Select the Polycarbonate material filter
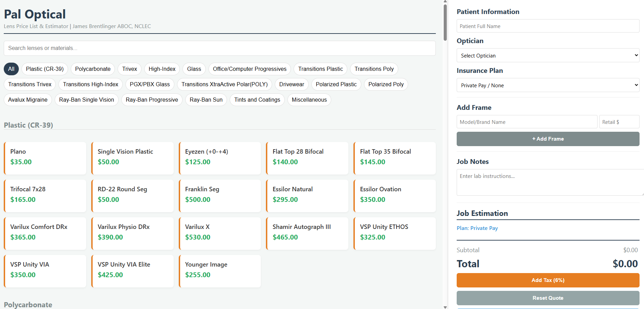Screen dimensions: 644x309 coord(93,69)
